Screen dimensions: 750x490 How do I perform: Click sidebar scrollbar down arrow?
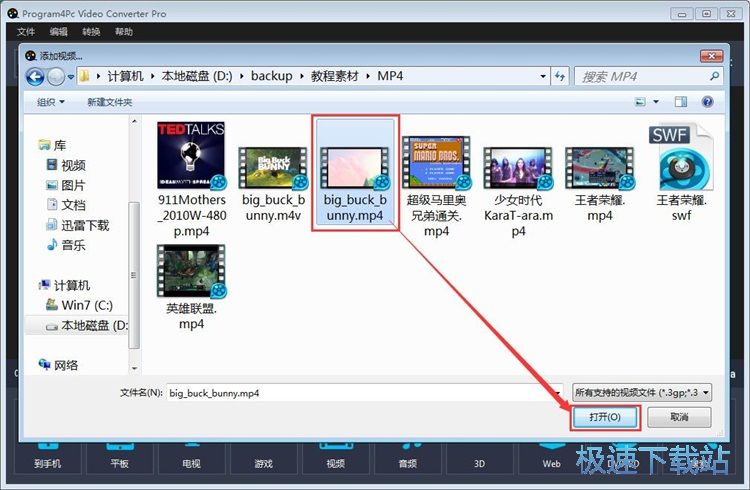(x=134, y=368)
